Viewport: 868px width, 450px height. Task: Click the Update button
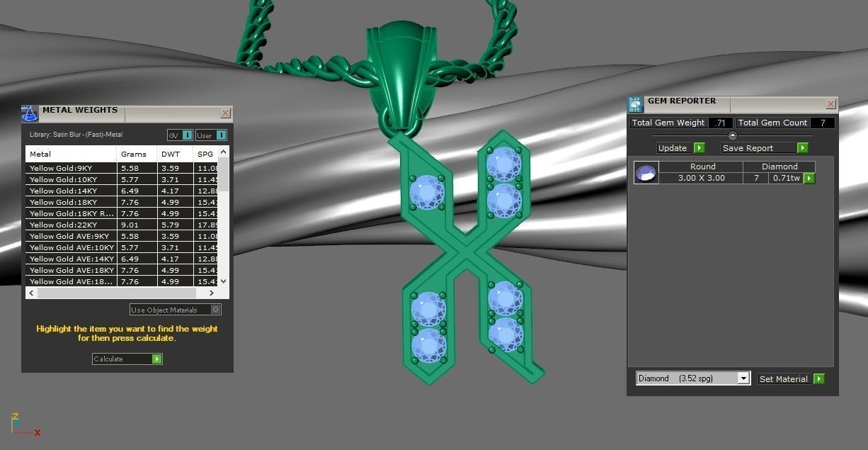[x=680, y=148]
